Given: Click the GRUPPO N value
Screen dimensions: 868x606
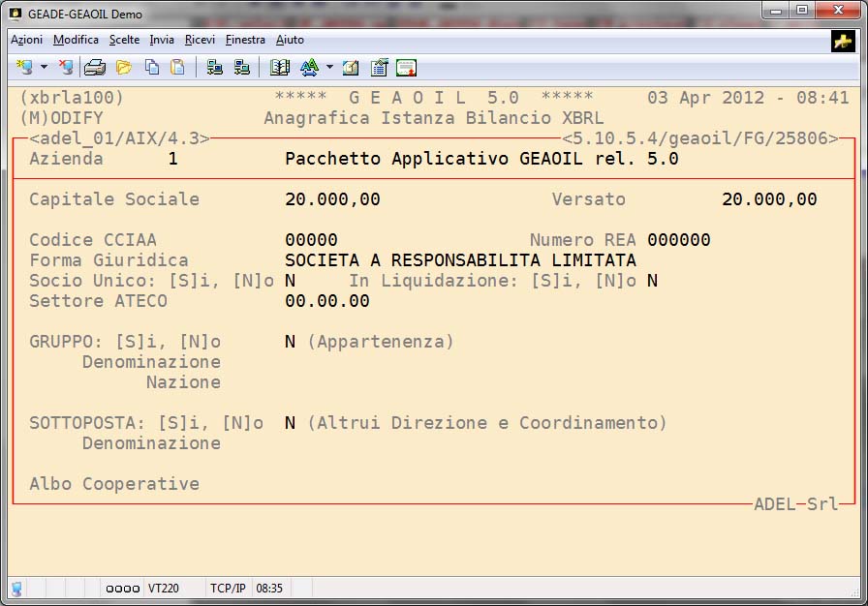Looking at the screenshot, I should (x=290, y=342).
